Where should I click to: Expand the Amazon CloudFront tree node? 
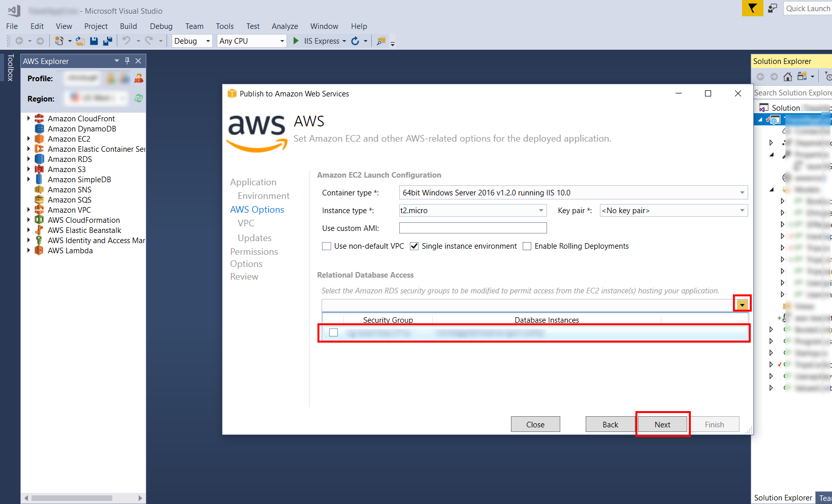(x=28, y=118)
